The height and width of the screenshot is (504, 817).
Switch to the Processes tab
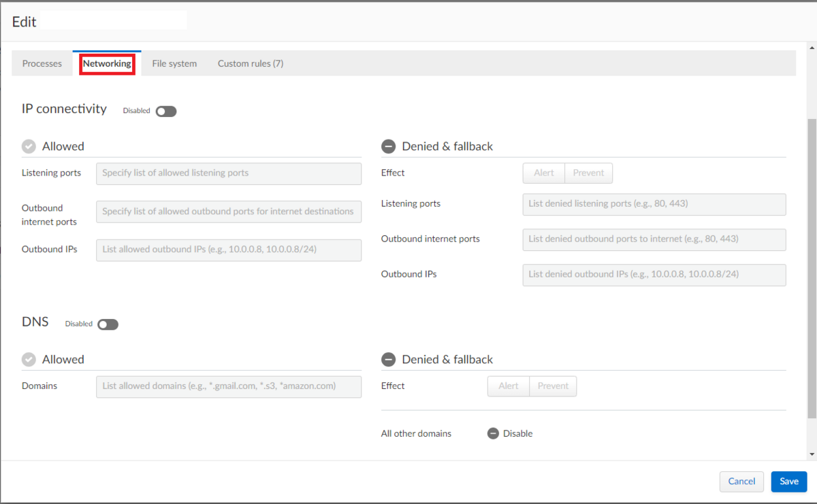click(42, 63)
